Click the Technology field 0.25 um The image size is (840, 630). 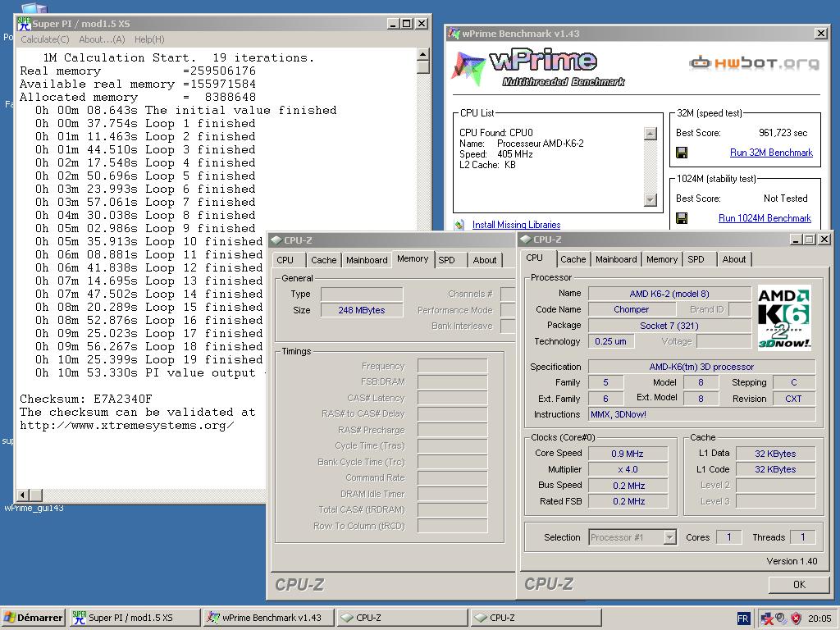[610, 341]
